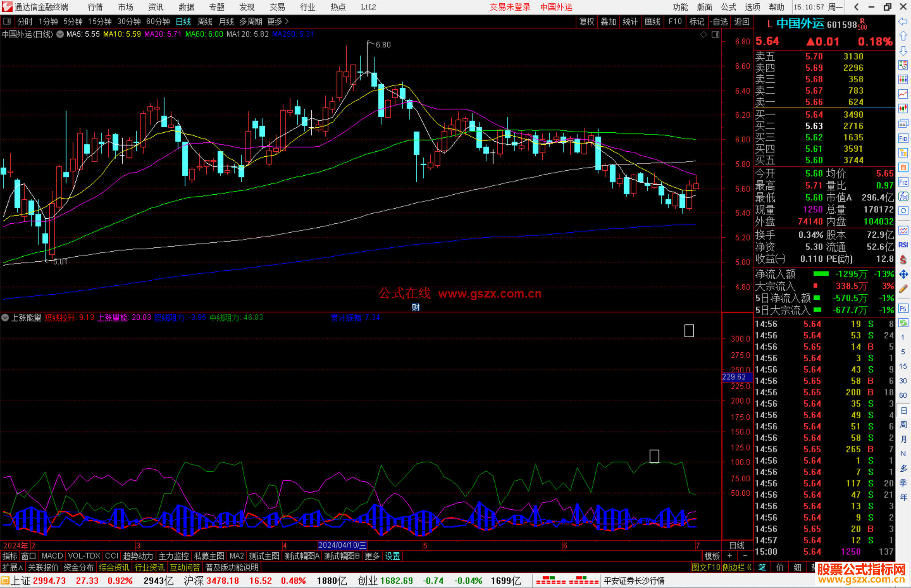Select the 周线 weekly period tab

[x=205, y=21]
